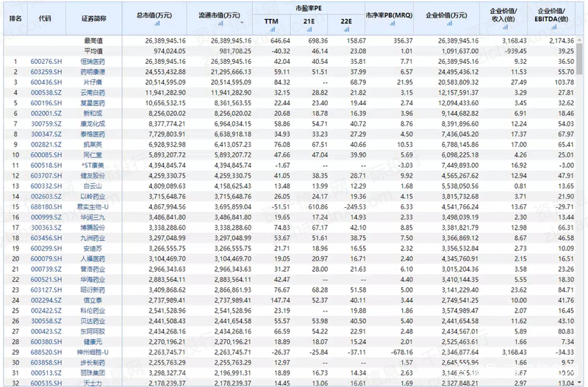Click the 最高值 summary row label
This screenshot has height=387, width=588.
point(93,41)
